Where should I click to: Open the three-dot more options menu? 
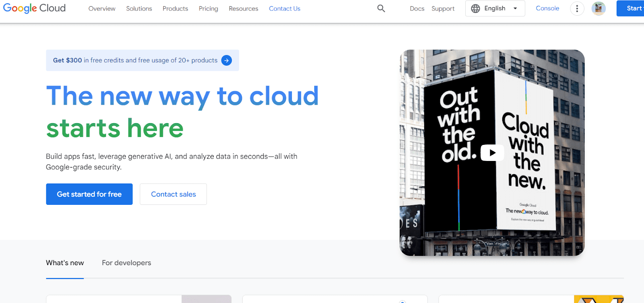pyautogui.click(x=577, y=8)
